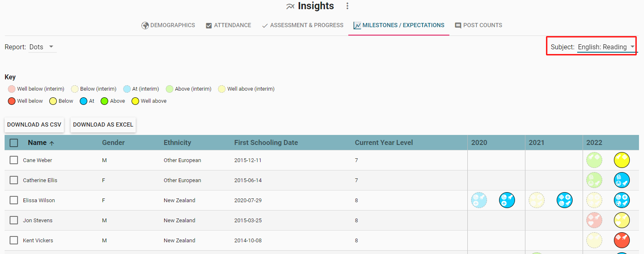
Task: Click Cane Weber's 2022 yellow well-above dot
Action: tap(622, 160)
